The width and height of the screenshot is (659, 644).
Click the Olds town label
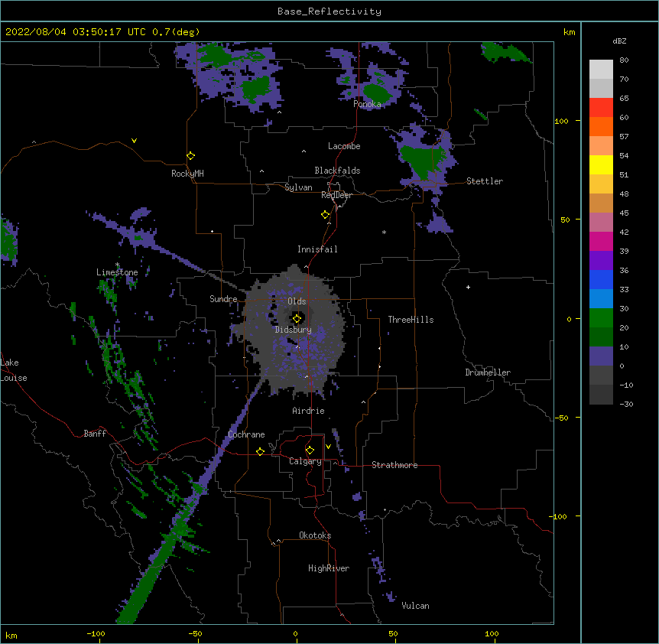coord(297,301)
